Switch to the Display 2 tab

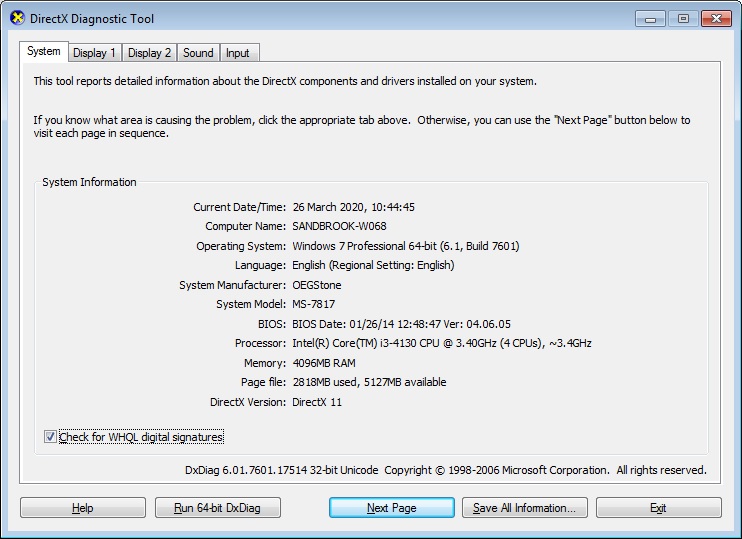tap(149, 53)
